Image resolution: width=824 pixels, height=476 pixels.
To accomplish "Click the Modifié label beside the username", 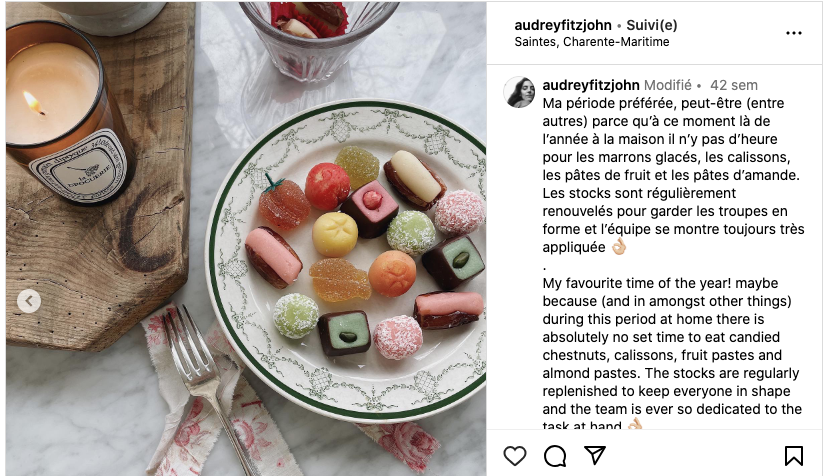I will (x=667, y=85).
